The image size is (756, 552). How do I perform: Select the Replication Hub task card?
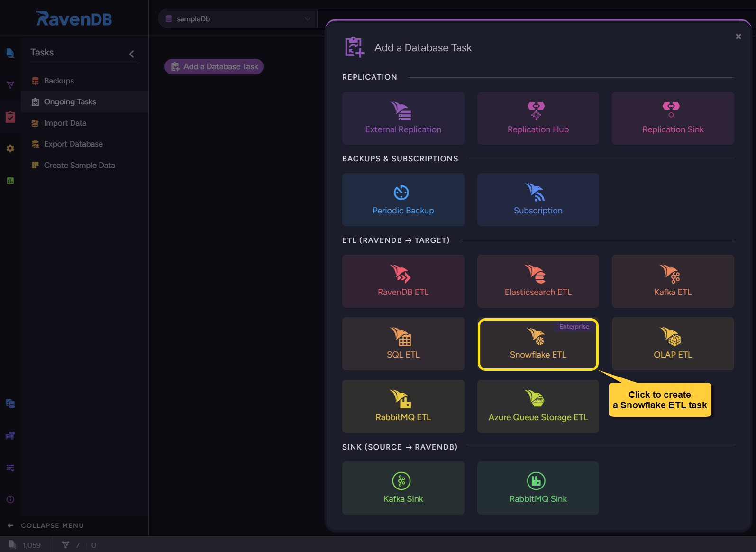tap(538, 118)
